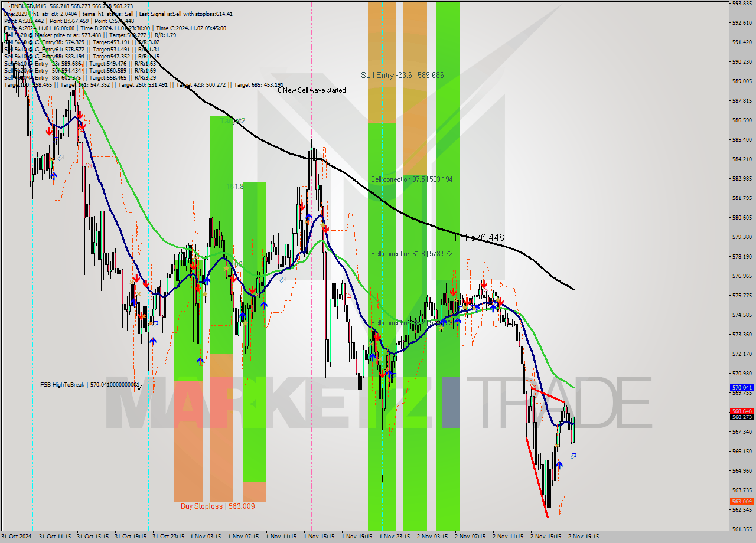Click the 589.005 price axis label
Viewport: 756px width, 543px height.
(742, 81)
